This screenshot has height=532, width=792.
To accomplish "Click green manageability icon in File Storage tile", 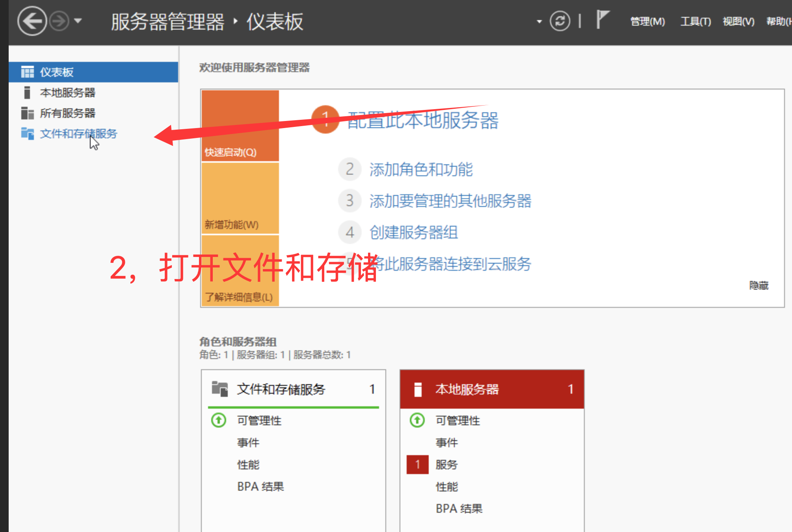I will [219, 420].
